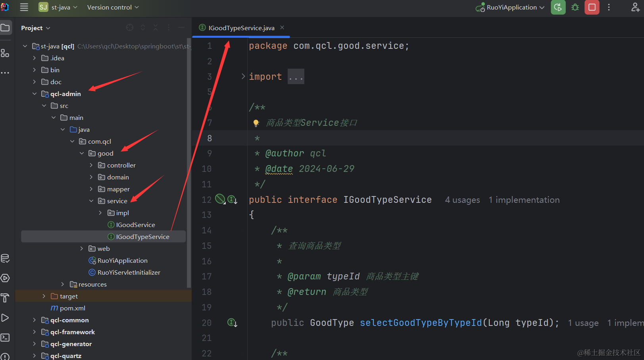Click the lightbulb quick-fix icon
The height and width of the screenshot is (360, 644).
click(256, 123)
